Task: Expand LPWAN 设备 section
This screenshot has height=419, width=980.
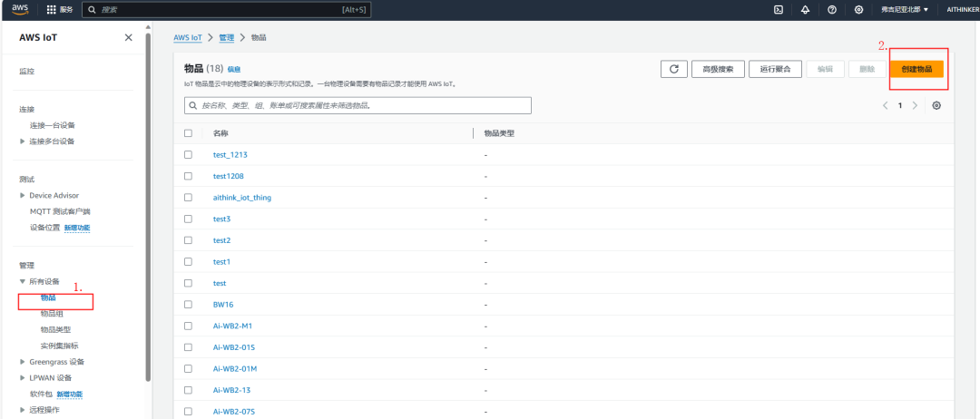Action: [23, 378]
